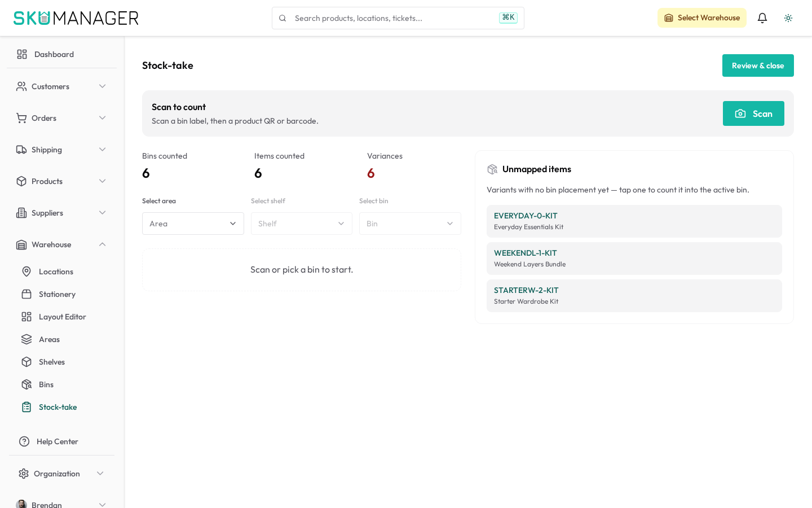812x508 pixels.
Task: Click the Layout Editor icon
Action: [x=27, y=317]
